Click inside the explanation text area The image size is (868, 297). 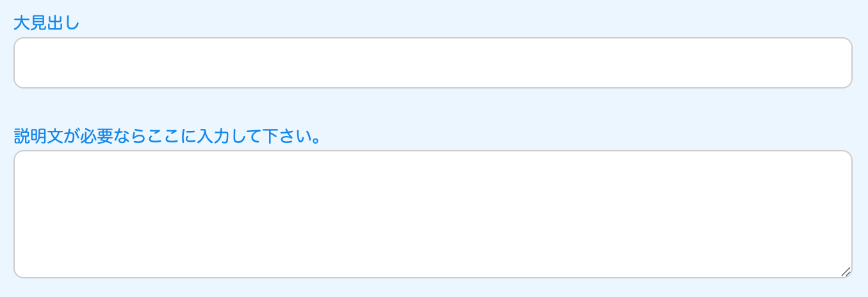(x=432, y=214)
